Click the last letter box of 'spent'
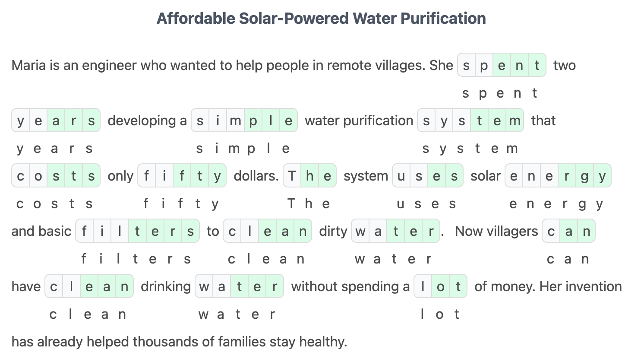 click(x=537, y=65)
